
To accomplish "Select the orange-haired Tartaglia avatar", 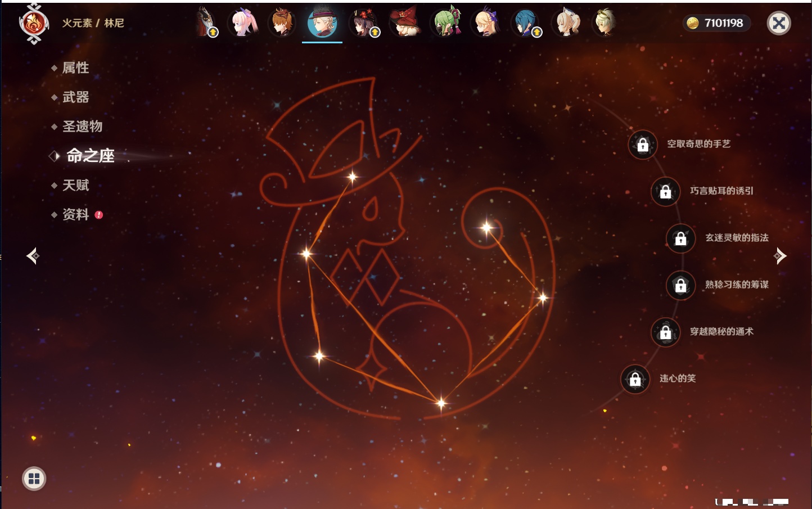I will (282, 23).
